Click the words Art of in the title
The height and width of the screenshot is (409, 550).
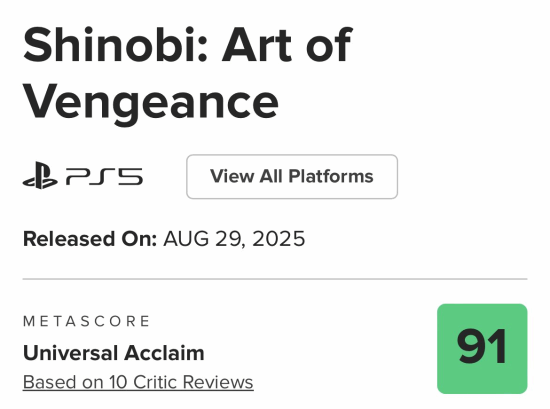click(287, 46)
